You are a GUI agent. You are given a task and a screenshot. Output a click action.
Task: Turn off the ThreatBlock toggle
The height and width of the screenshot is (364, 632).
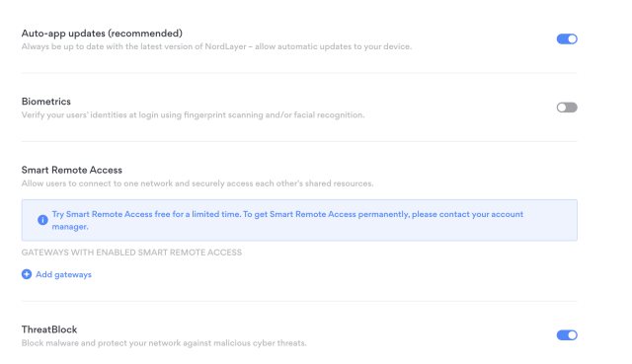[567, 335]
